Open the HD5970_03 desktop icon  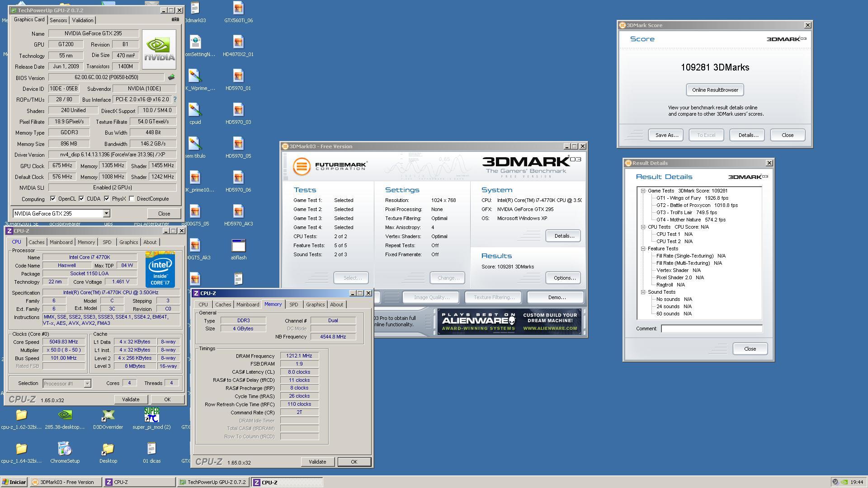(x=238, y=114)
